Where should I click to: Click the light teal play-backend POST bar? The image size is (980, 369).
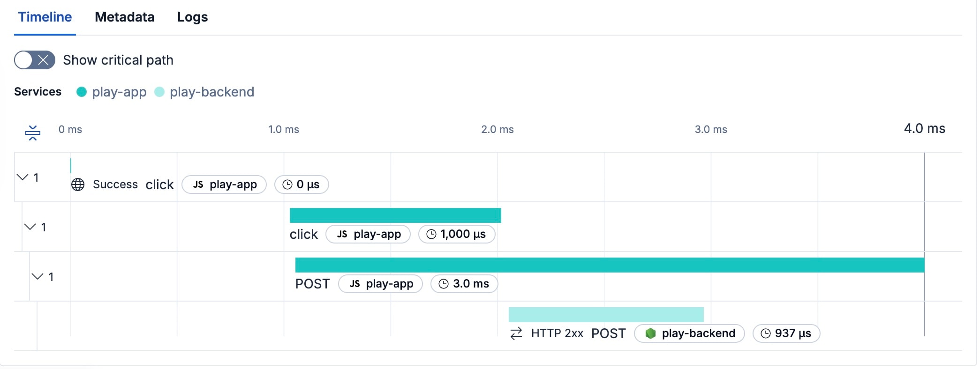pyautogui.click(x=606, y=314)
